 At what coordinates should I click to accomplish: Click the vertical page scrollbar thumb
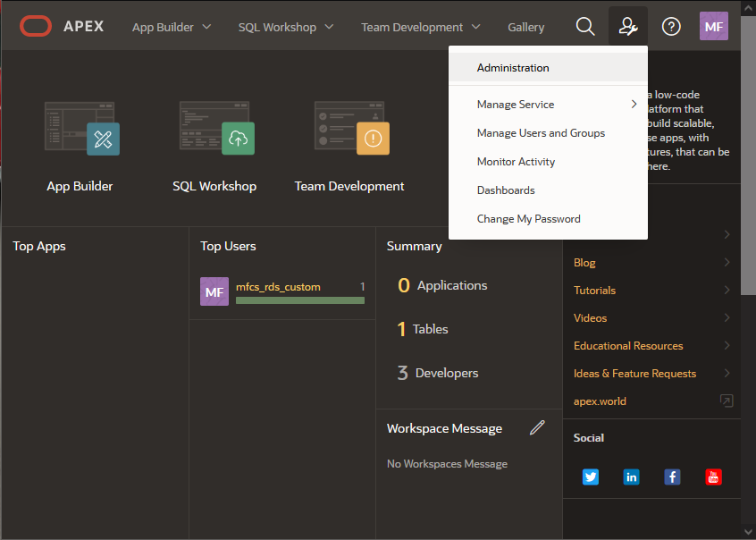(x=748, y=156)
